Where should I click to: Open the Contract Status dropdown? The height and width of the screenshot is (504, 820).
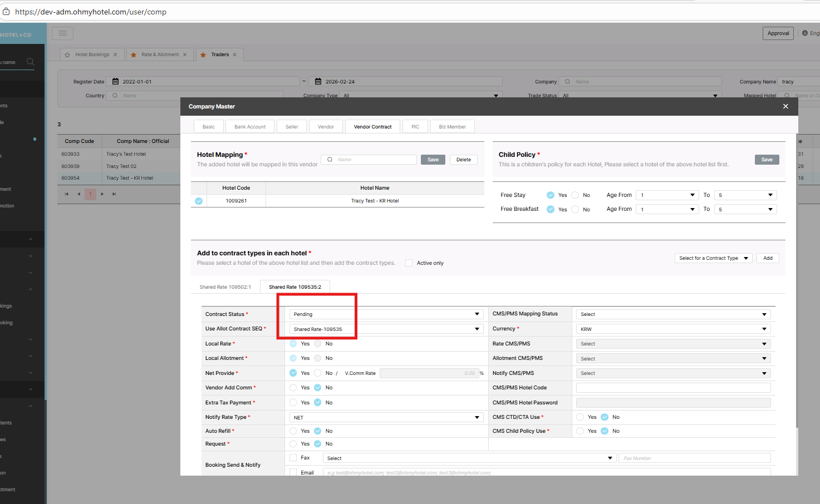point(386,314)
